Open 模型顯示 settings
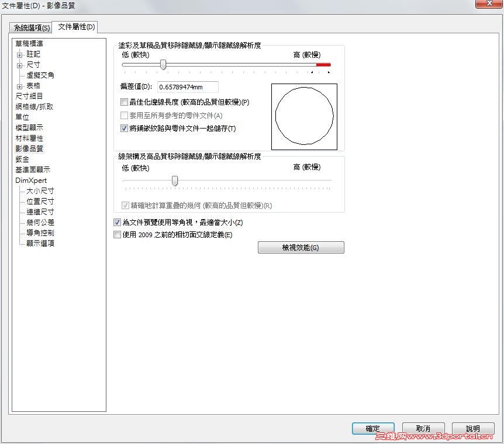 [x=29, y=127]
